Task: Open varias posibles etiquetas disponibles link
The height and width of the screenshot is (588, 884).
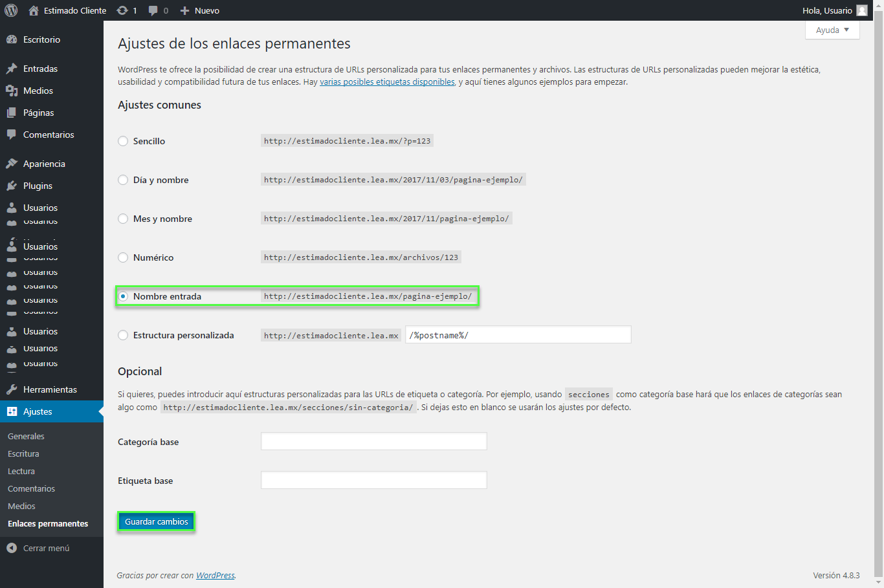Action: tap(387, 82)
